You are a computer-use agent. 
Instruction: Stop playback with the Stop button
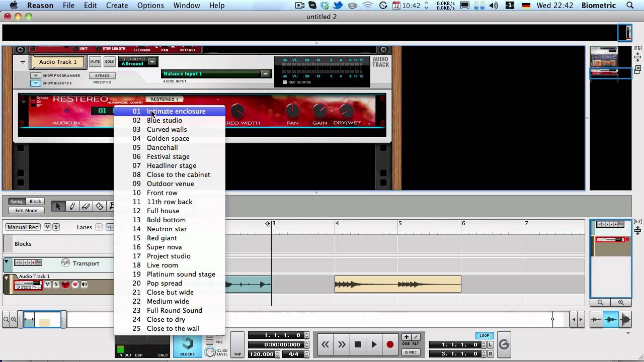click(x=358, y=344)
